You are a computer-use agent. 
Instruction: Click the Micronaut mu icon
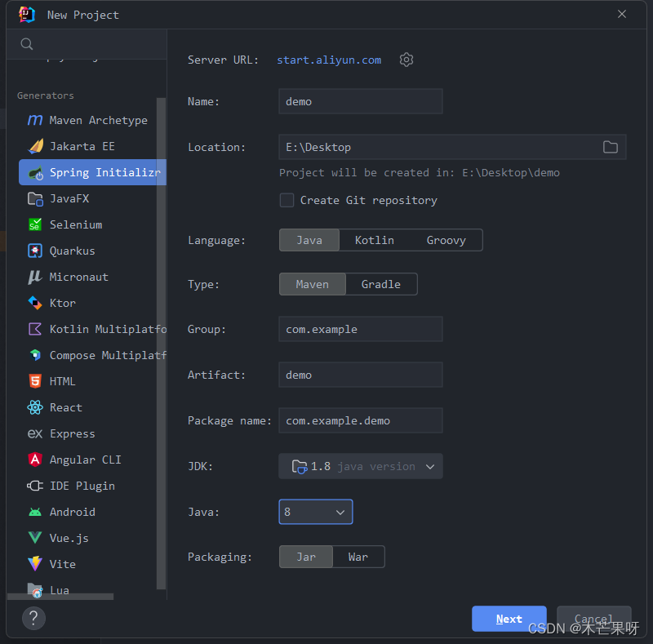tap(35, 277)
